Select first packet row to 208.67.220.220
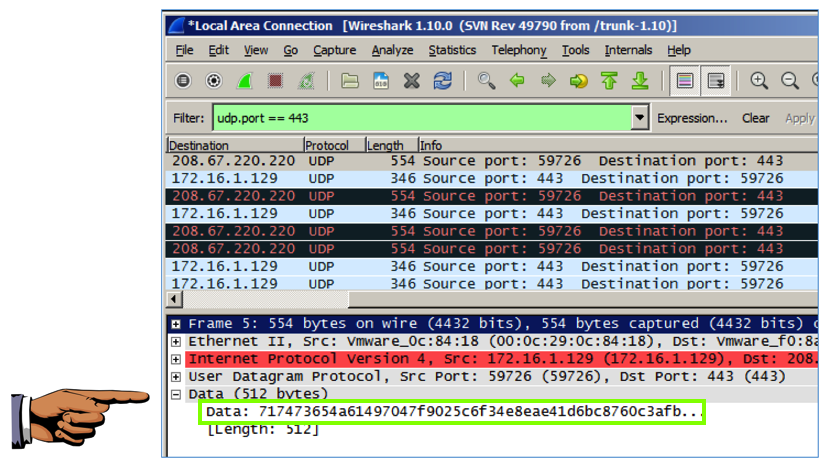 coord(492,161)
